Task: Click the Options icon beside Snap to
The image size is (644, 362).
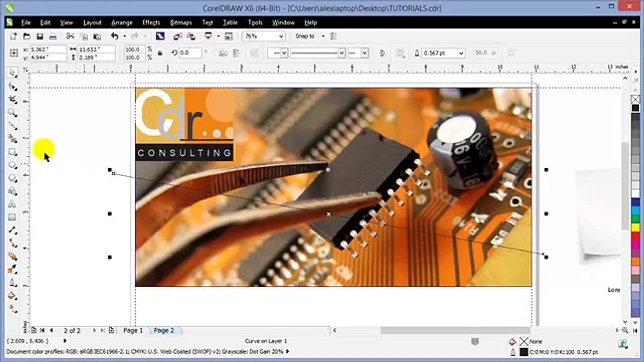Action: coord(333,36)
